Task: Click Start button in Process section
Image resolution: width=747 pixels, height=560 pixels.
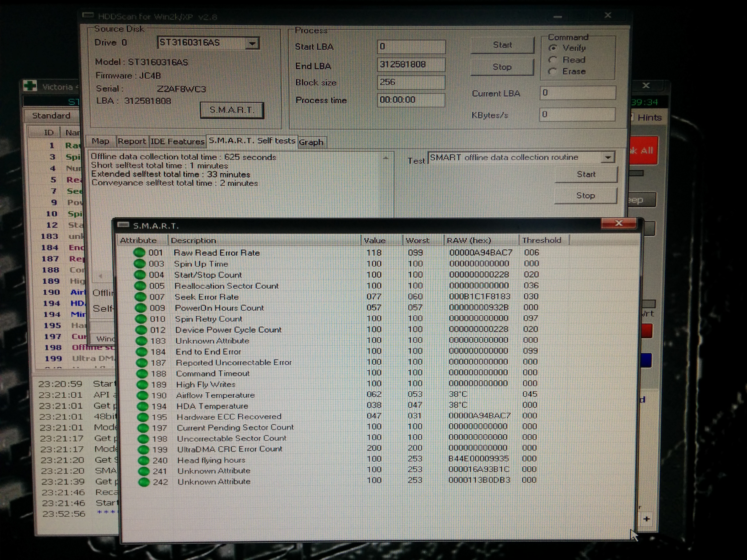Action: pyautogui.click(x=502, y=45)
